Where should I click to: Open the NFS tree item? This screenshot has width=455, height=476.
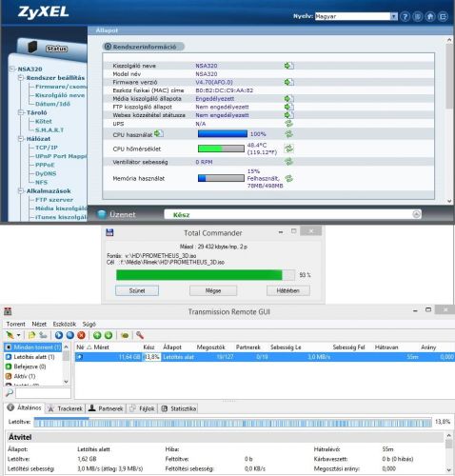click(x=41, y=183)
